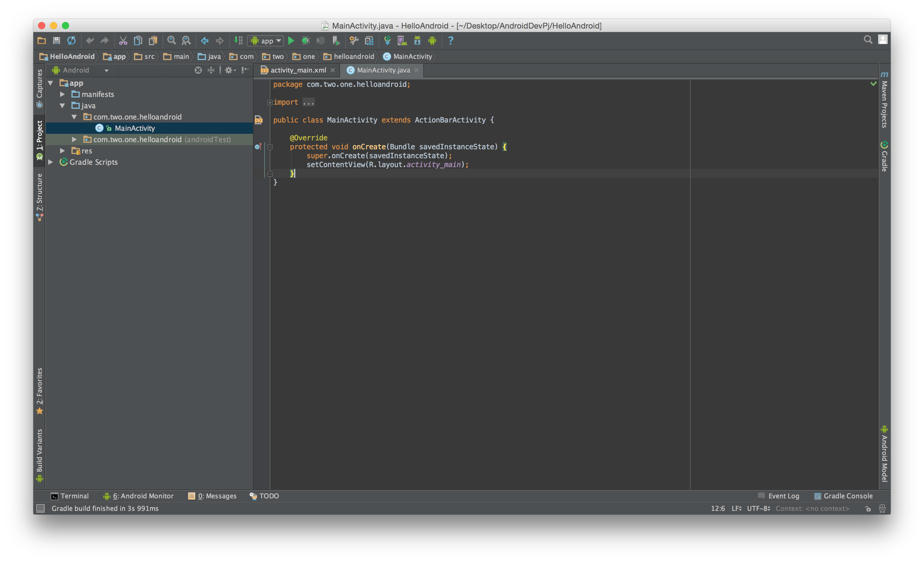The height and width of the screenshot is (562, 924).
Task: Sync project with Gradle files icon
Action: 387,40
